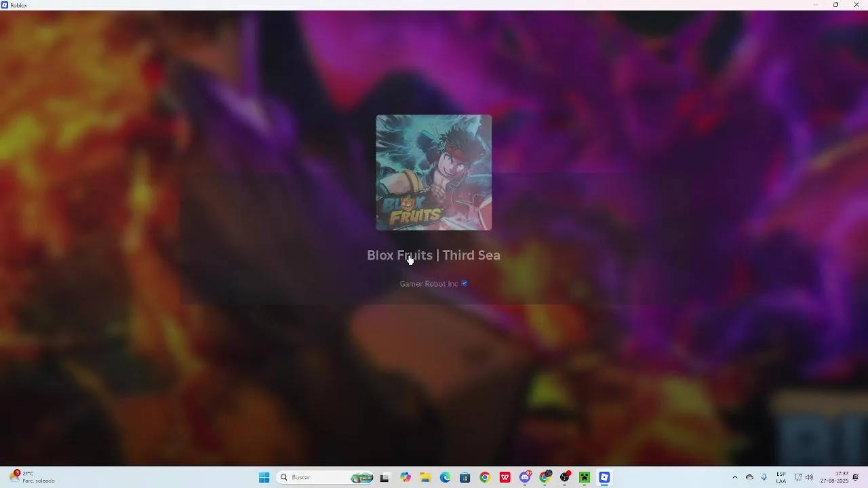Click the 'Blox Fruits | Third Sea' title

coord(434,256)
